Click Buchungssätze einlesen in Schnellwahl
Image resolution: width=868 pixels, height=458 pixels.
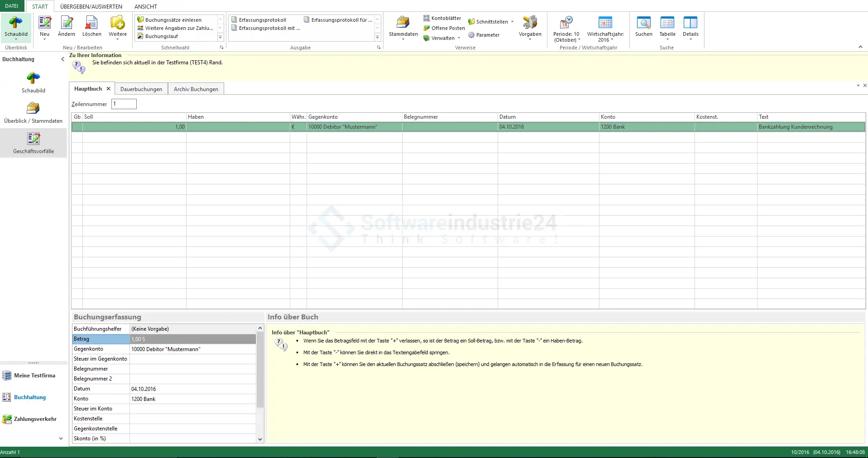(173, 20)
